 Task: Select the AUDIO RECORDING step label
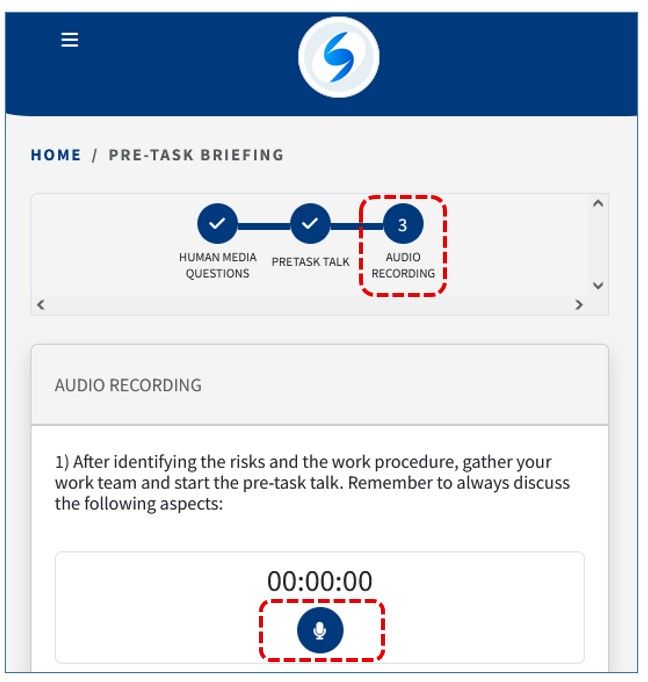pos(403,265)
